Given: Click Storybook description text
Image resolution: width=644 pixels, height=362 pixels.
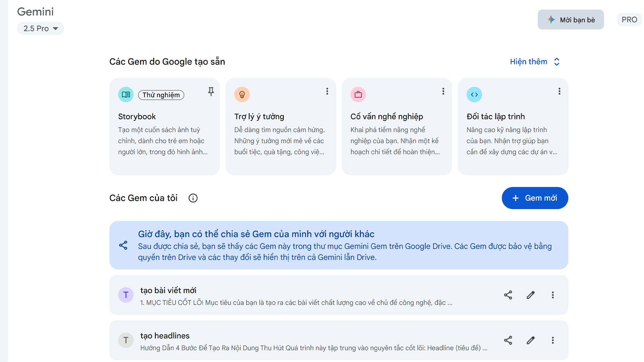Looking at the screenshot, I should tap(163, 141).
